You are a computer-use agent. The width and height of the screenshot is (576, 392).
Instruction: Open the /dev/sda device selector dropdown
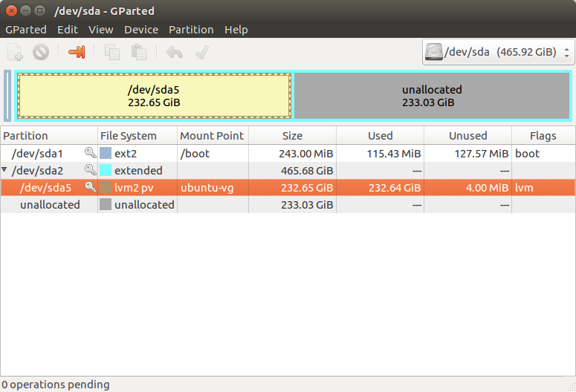(498, 52)
